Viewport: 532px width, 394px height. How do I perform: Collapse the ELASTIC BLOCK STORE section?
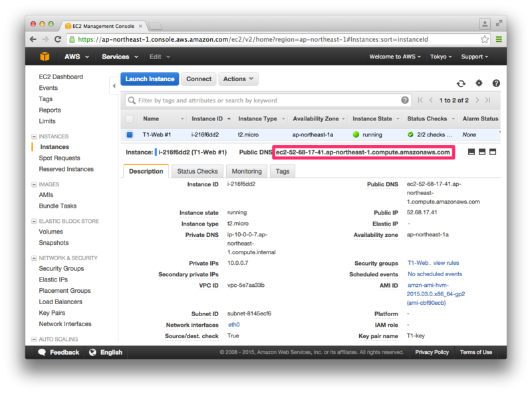(34, 222)
